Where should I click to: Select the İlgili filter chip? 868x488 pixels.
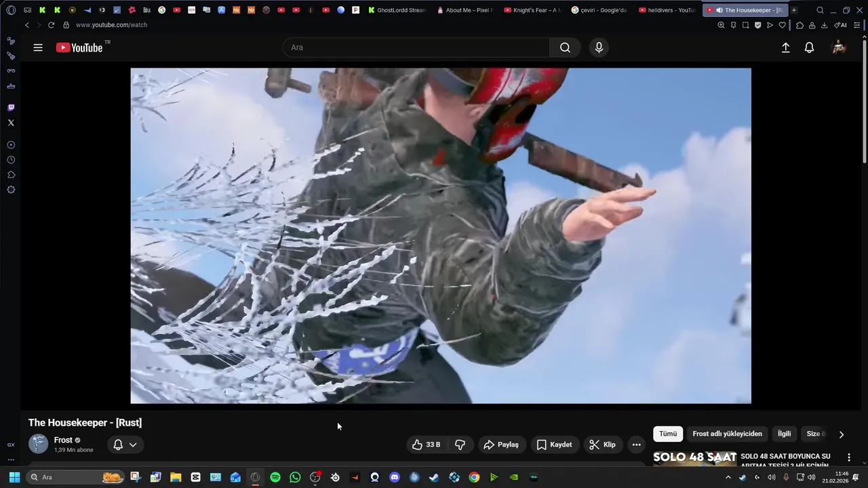[x=784, y=434]
